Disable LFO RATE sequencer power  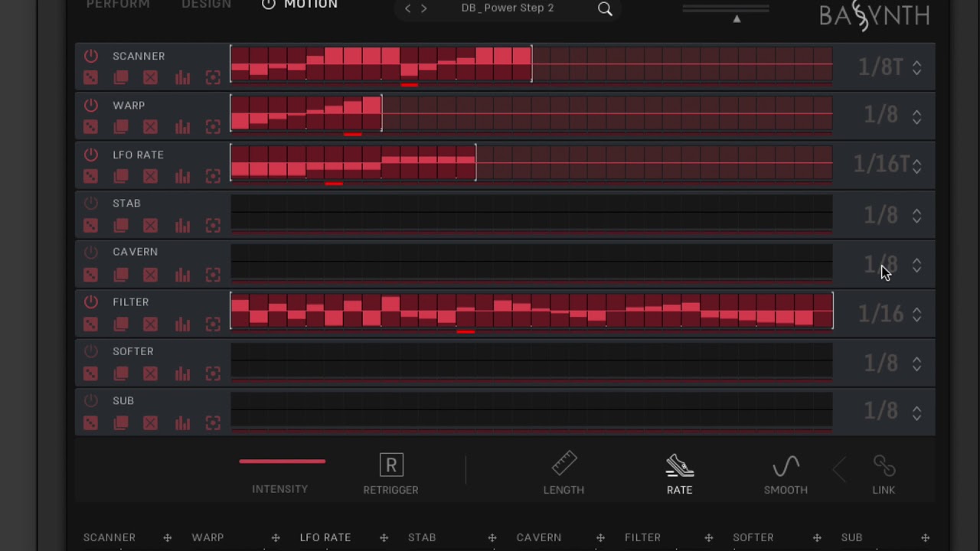pos(90,155)
